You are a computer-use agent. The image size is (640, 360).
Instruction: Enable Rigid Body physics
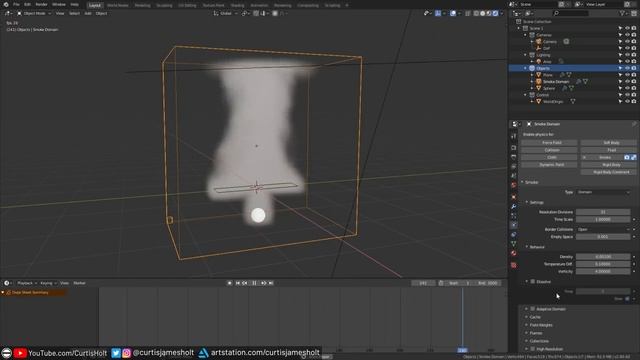point(609,165)
